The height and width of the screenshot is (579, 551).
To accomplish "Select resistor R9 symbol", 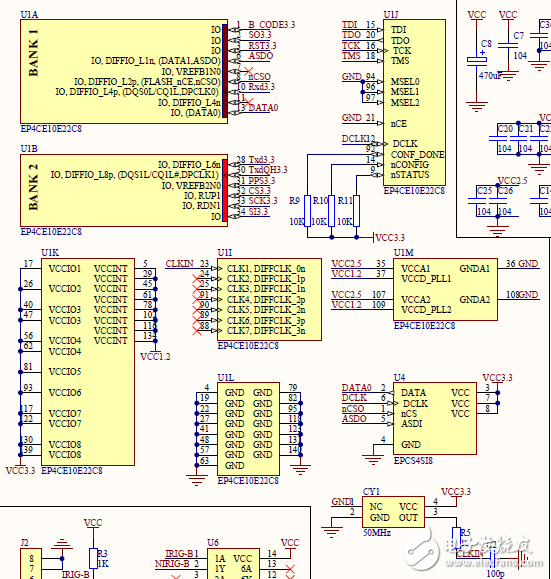I will coord(307,211).
